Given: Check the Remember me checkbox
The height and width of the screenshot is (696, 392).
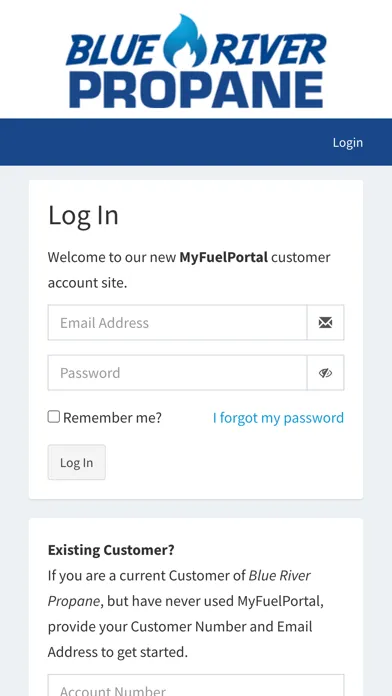Looking at the screenshot, I should 54,417.
